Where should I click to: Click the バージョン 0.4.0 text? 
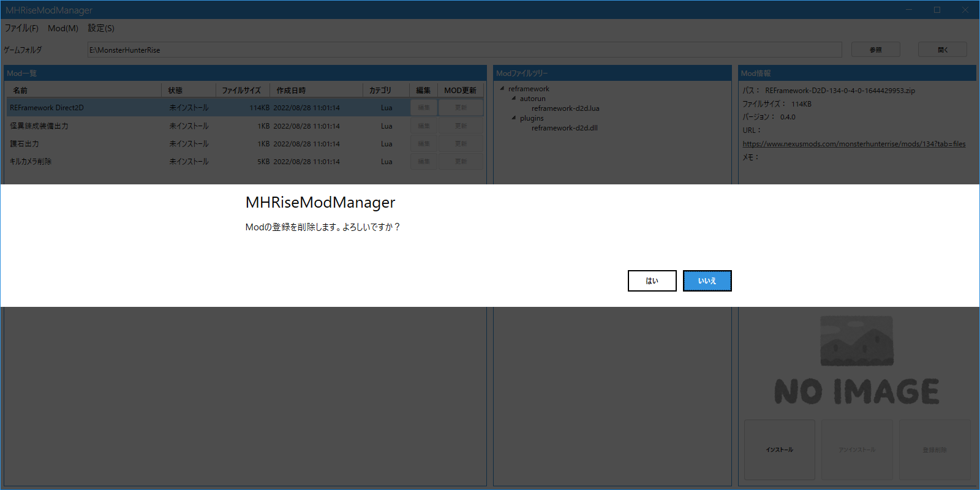769,117
